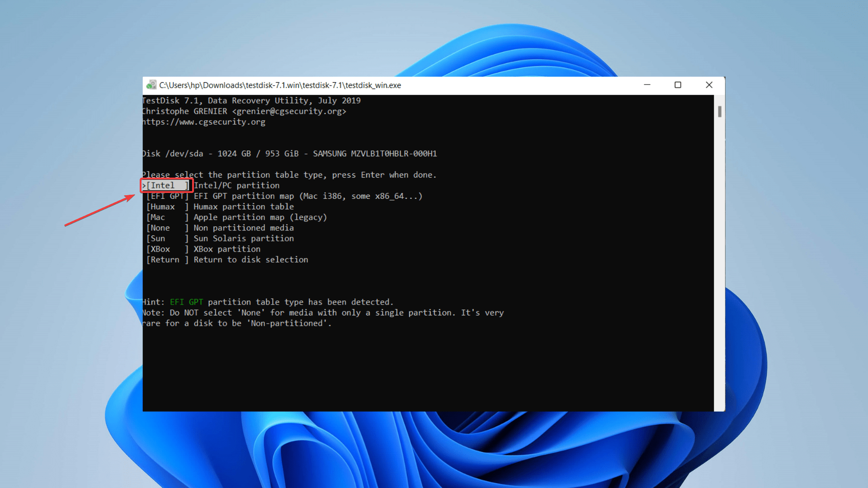Click 'Please select the partition table type' prompt
The height and width of the screenshot is (488, 868).
pyautogui.click(x=290, y=175)
